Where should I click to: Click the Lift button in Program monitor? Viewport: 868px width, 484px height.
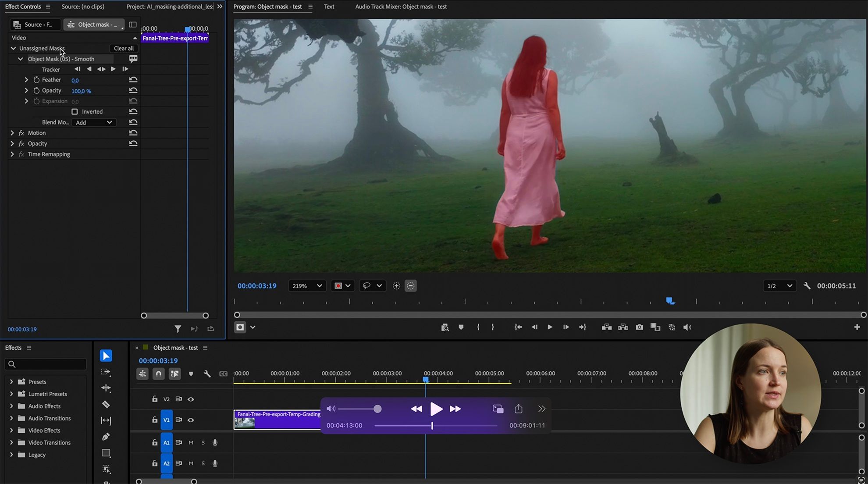pos(607,327)
